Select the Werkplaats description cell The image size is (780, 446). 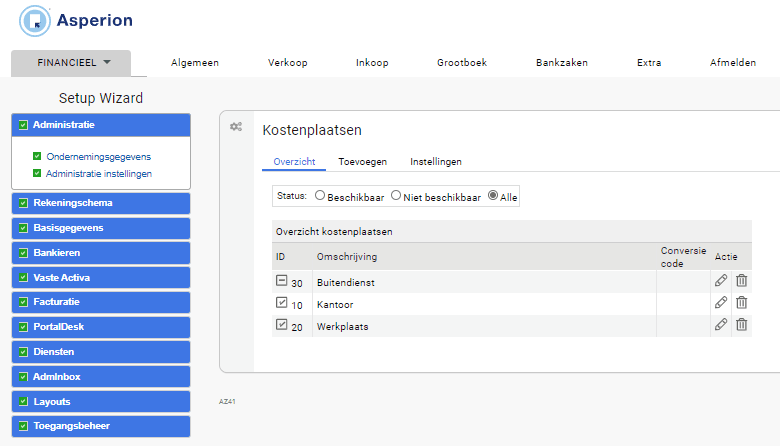tap(484, 326)
